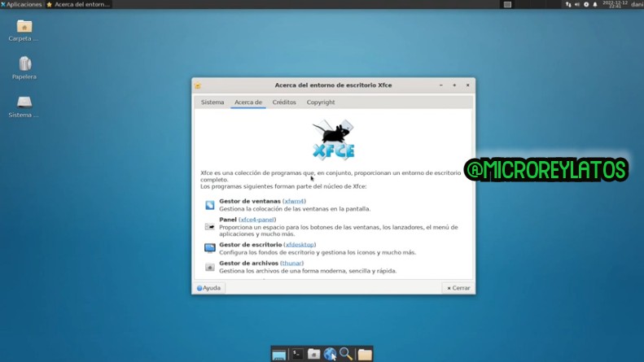Click the Panel component icon
The width and height of the screenshot is (644, 362).
pos(209,227)
